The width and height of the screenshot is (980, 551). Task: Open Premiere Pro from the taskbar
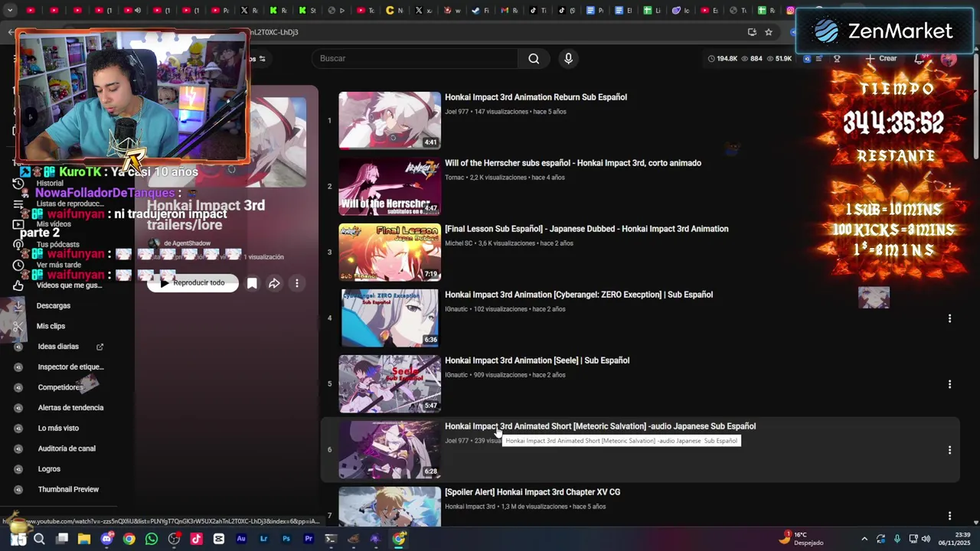(309, 539)
